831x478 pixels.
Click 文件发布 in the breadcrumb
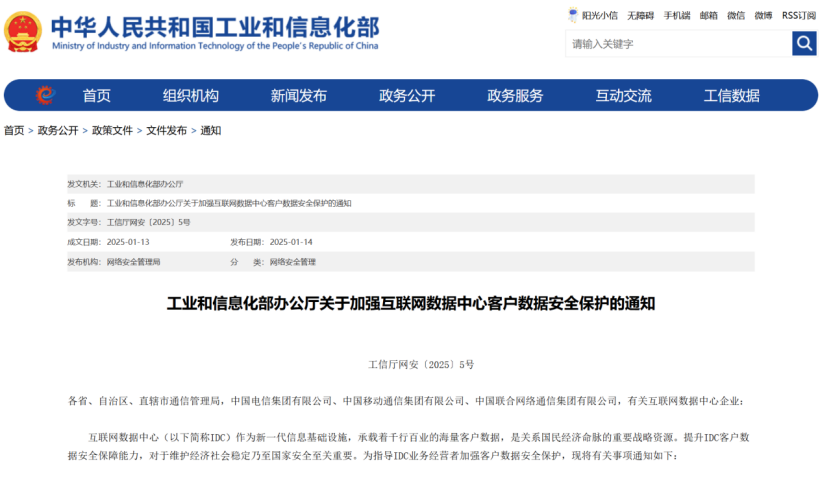(166, 130)
